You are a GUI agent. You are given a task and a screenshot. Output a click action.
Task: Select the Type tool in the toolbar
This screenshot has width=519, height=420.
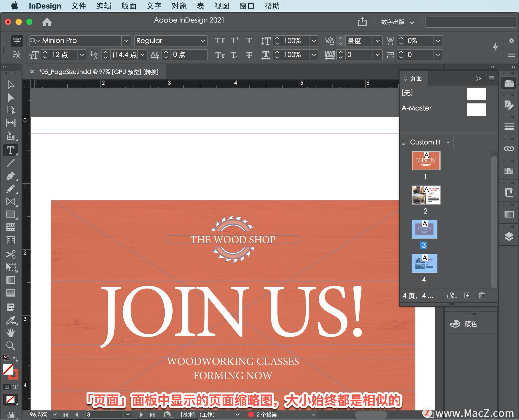click(x=11, y=150)
